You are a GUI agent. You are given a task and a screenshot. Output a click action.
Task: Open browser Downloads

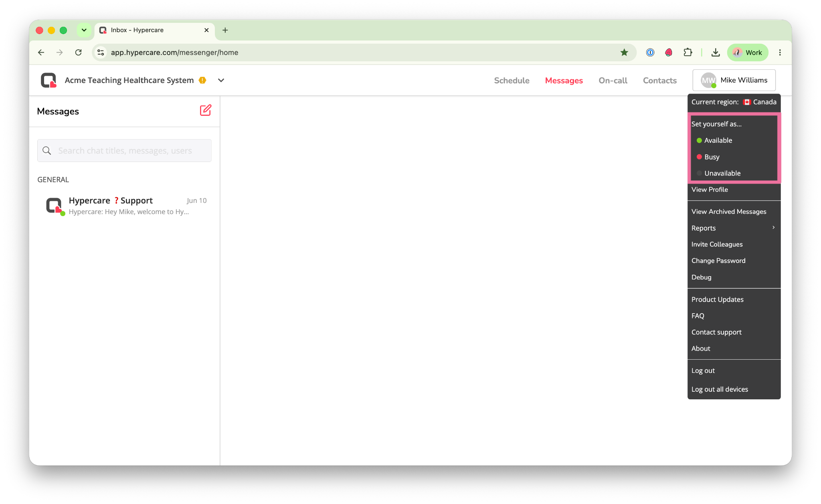(x=716, y=53)
